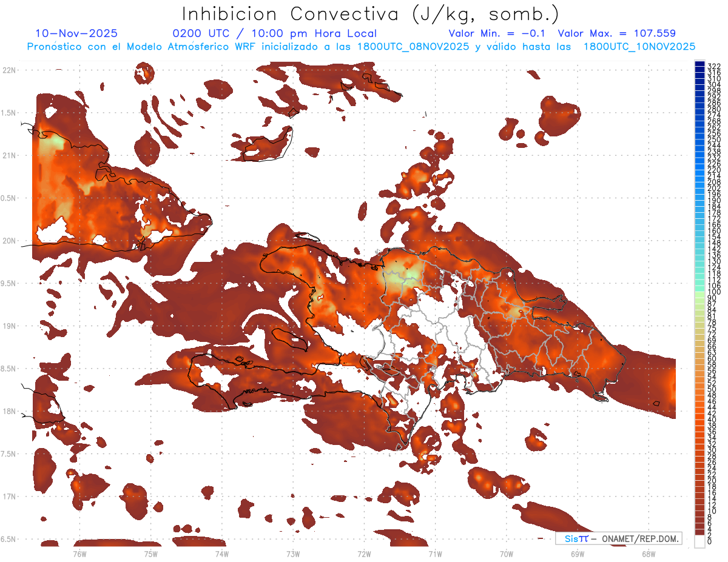The image size is (728, 562).
Task: Click the "7.5N" latitude label
Action: point(8,454)
